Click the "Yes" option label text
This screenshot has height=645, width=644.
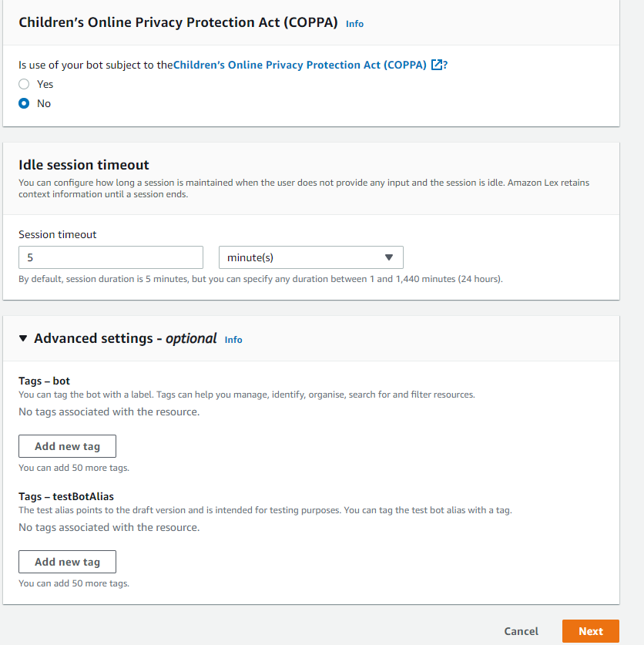coord(45,84)
